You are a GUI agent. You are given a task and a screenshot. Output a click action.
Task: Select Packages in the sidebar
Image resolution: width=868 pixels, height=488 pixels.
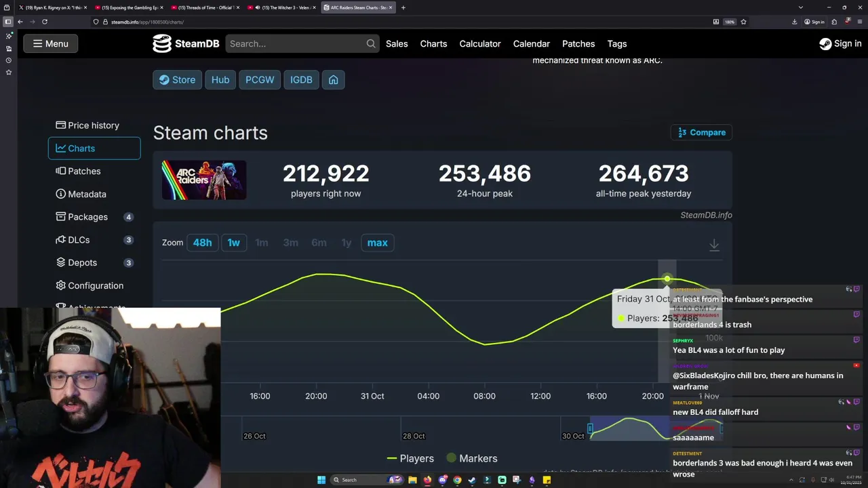tap(94, 217)
